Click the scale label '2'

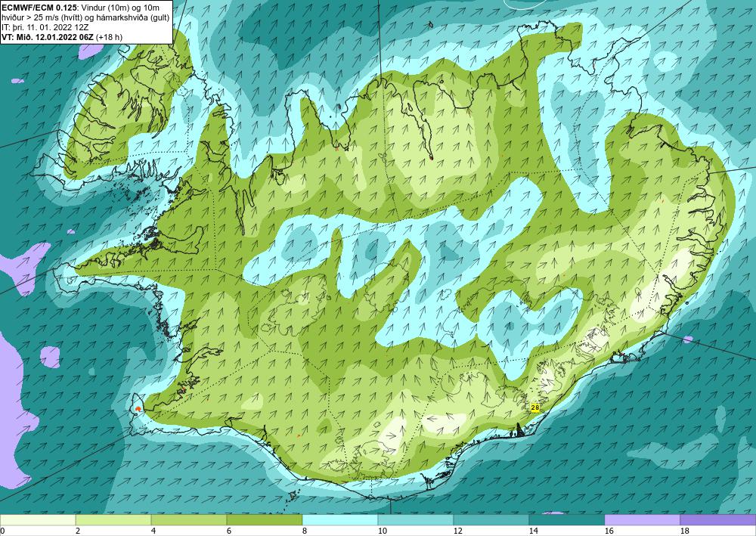click(x=78, y=531)
